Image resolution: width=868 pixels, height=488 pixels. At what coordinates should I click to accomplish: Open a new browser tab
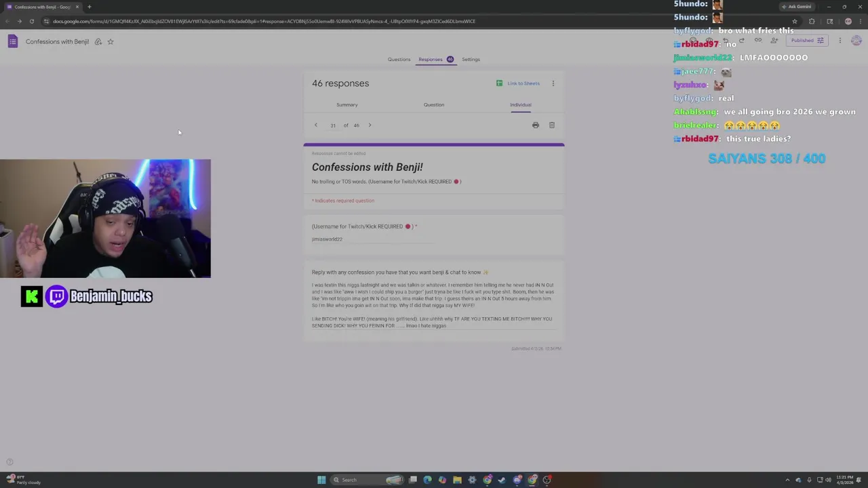coord(89,7)
